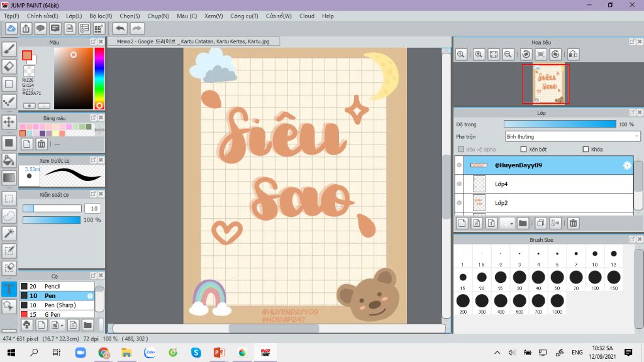The width and height of the screenshot is (644, 362).
Task: Open Skype from the taskbar
Action: 196,352
